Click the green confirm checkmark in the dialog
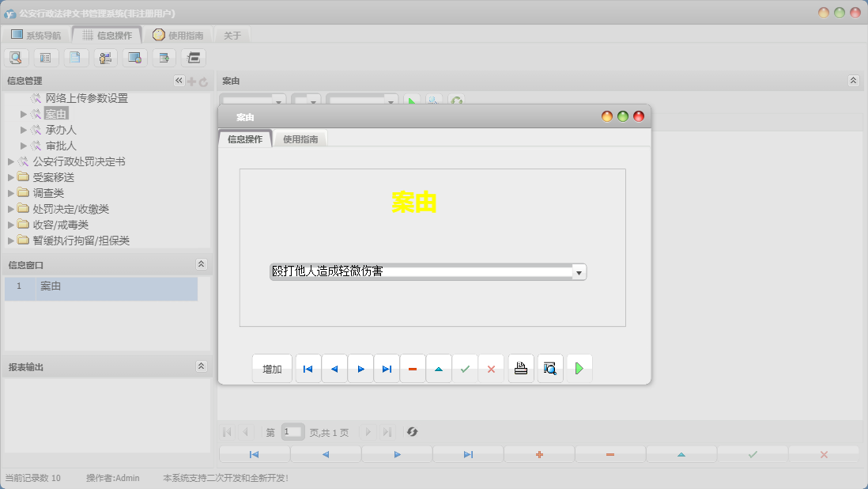Viewport: 868px width, 489px height. click(x=465, y=368)
